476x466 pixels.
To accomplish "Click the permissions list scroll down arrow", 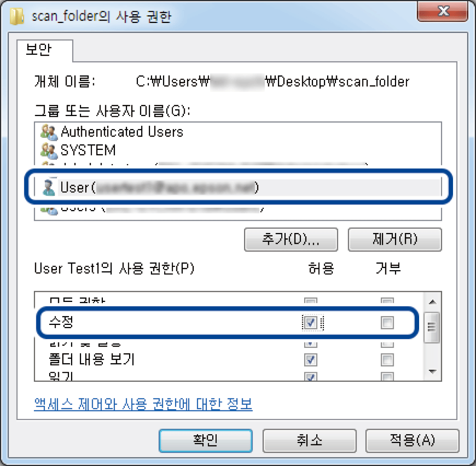I will coord(432,372).
